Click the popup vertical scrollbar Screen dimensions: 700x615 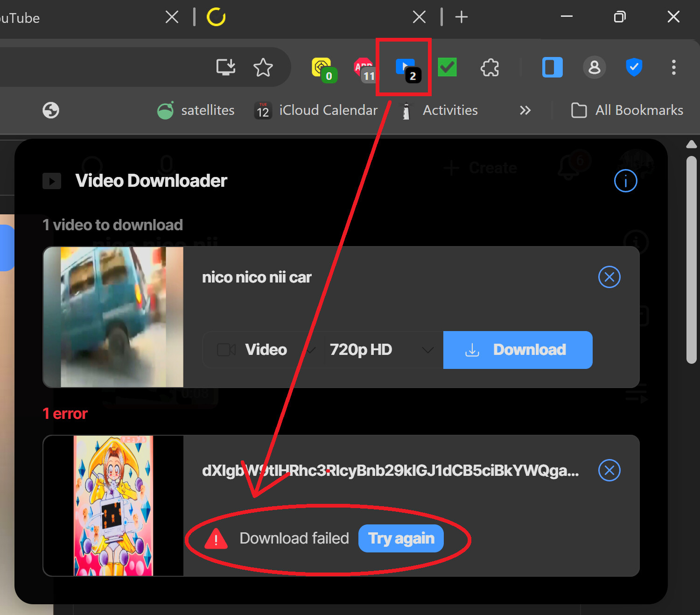point(691,260)
